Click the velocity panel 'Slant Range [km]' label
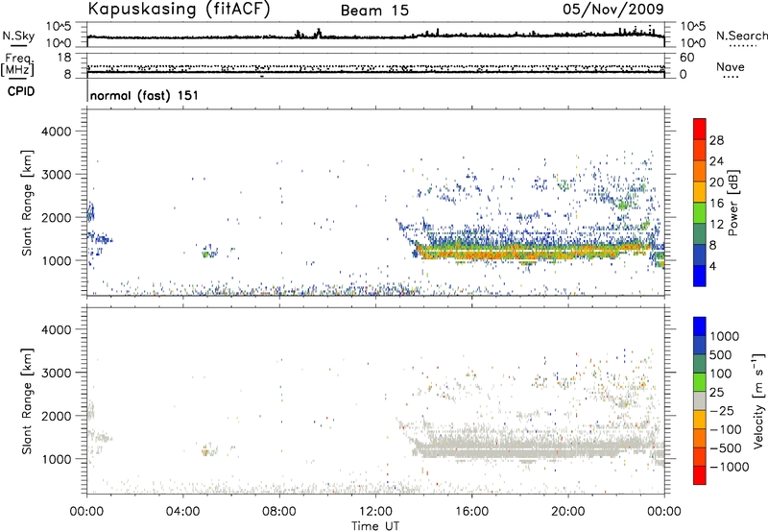The image size is (768, 532). click(27, 401)
